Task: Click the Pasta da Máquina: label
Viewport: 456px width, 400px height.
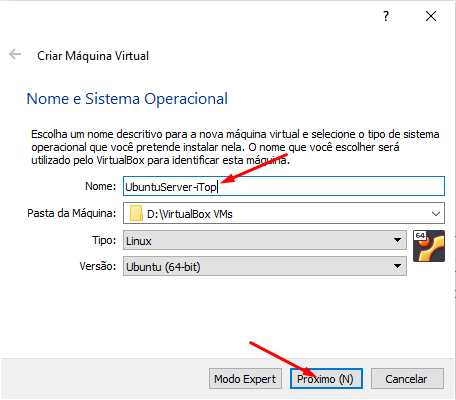Action: [x=71, y=213]
